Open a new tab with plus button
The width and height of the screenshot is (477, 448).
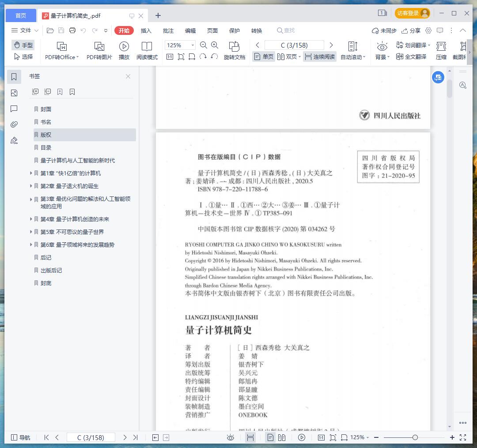click(x=158, y=15)
